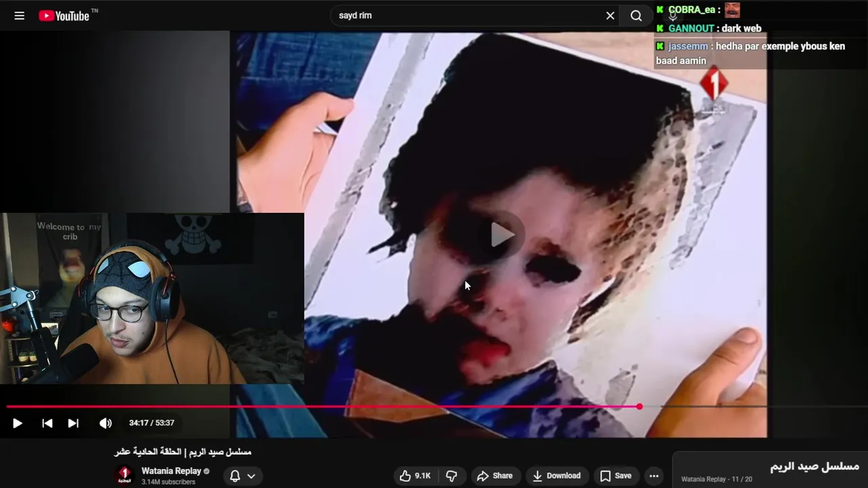Image resolution: width=868 pixels, height=488 pixels.
Task: Open the playlist titled مسلسل صيد الريم
Action: click(814, 466)
